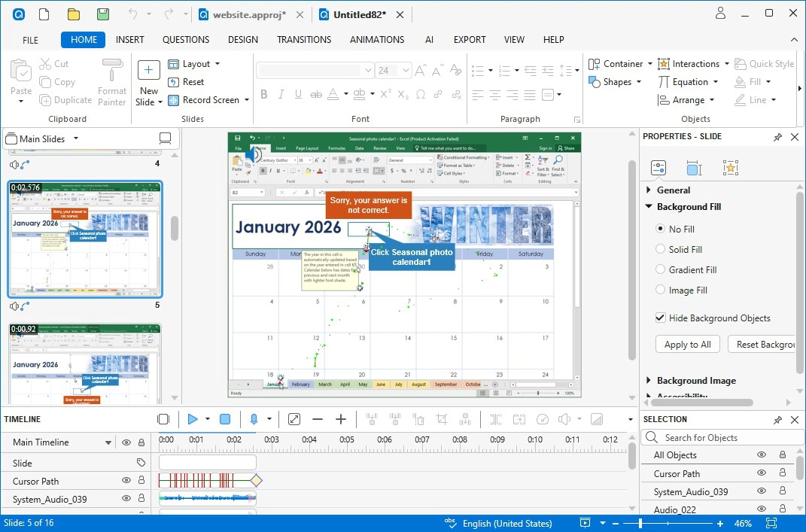
Task: Click the record audio microphone icon
Action: [x=254, y=419]
